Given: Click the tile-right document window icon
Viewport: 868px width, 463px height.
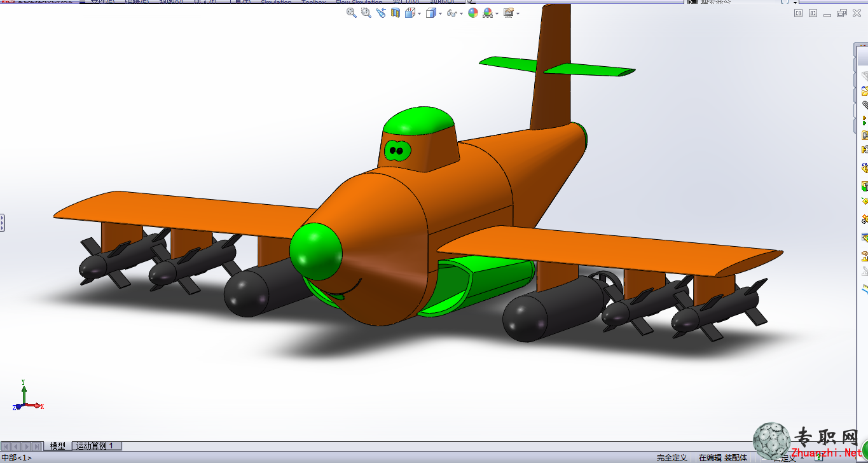Looking at the screenshot, I should (x=813, y=13).
